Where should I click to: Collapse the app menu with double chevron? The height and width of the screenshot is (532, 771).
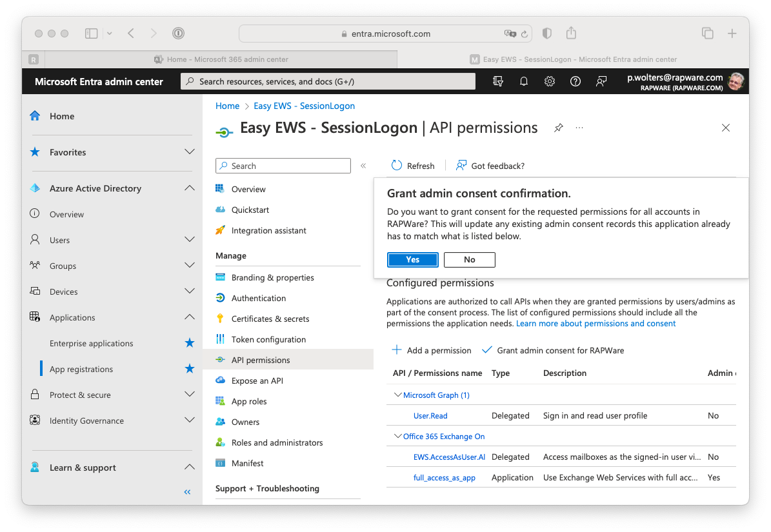point(363,166)
